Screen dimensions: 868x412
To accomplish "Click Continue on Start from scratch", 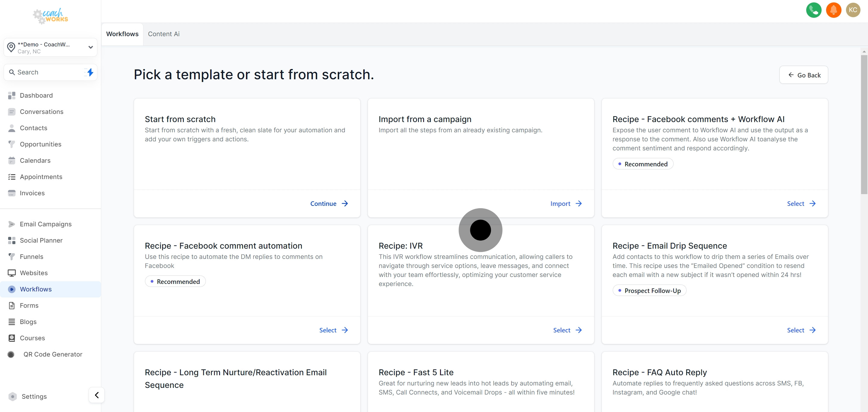I will (x=329, y=203).
